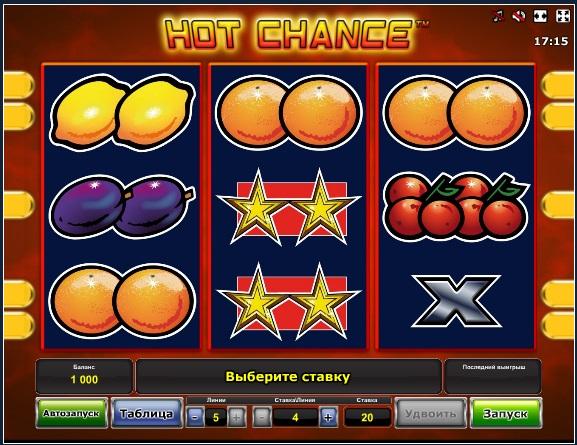Toggle the fullscreen arrows icon
This screenshot has width=577, height=445.
pyautogui.click(x=563, y=16)
